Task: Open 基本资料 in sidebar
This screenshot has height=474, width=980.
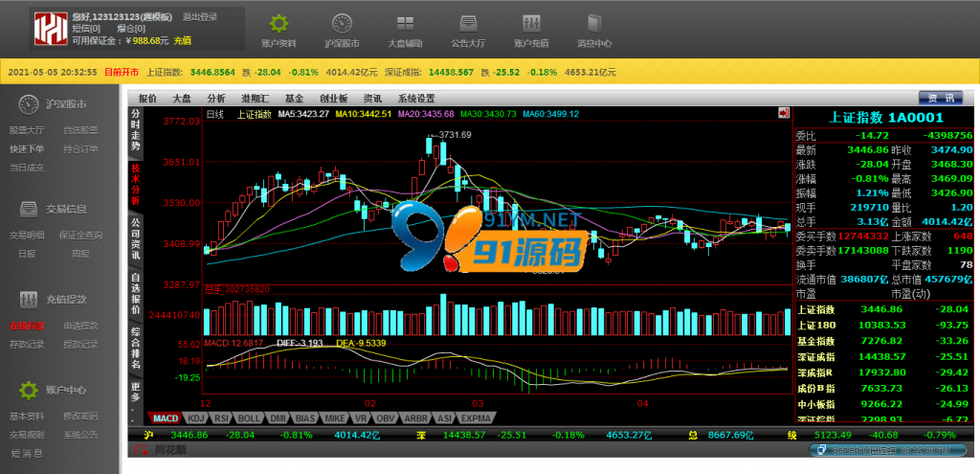Action: point(27,416)
